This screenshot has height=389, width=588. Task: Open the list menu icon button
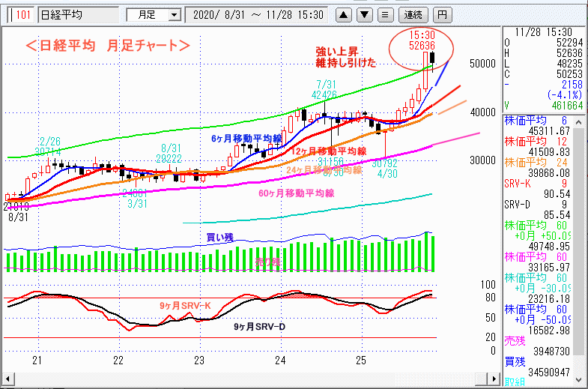pyautogui.click(x=384, y=14)
